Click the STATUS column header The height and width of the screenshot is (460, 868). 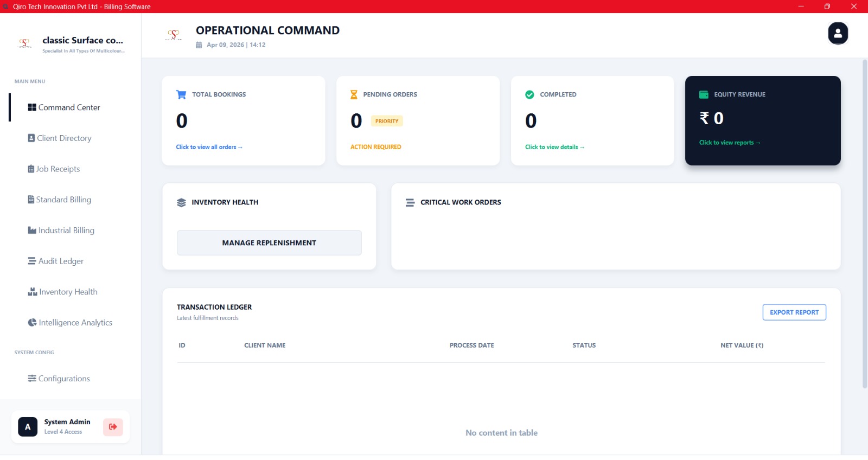click(x=584, y=346)
